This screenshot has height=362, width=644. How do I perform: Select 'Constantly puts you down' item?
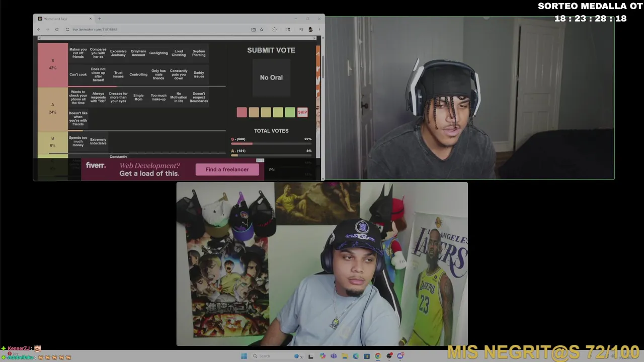click(179, 74)
